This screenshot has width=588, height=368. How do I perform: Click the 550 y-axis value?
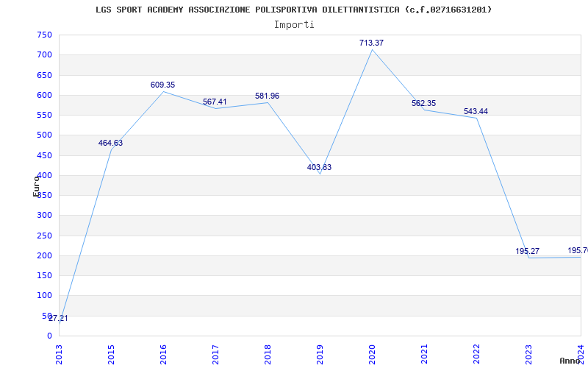(x=44, y=116)
